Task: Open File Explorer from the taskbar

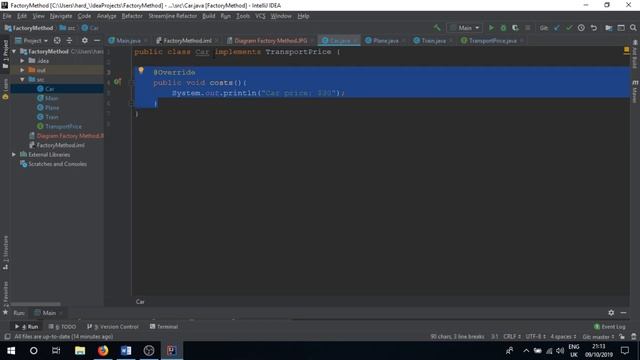Action: click(80, 351)
